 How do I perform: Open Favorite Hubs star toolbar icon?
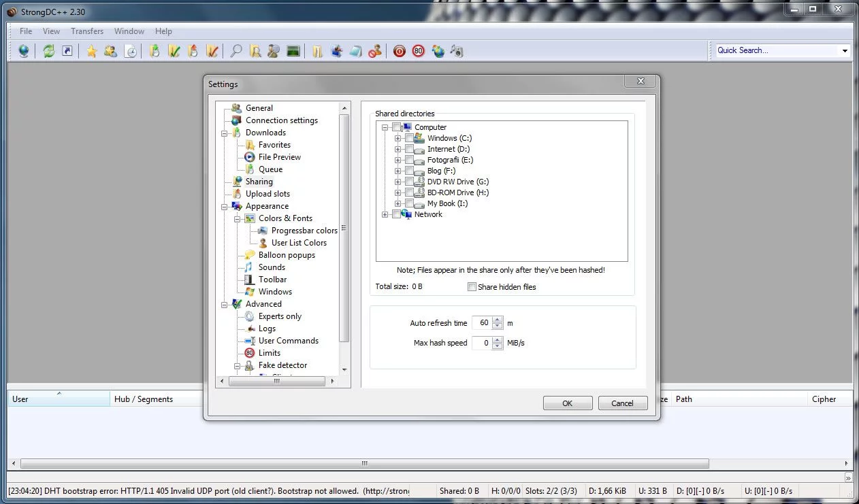point(91,51)
